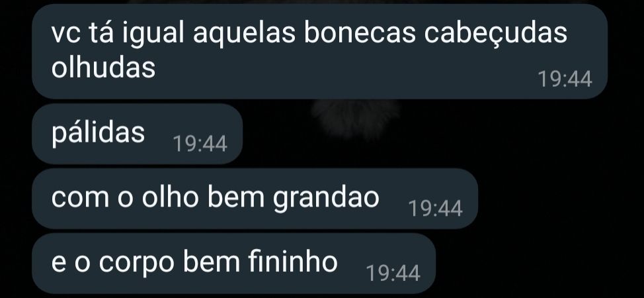The height and width of the screenshot is (298, 644).
Task: Click the word 'aquelas' in the first message
Action: pyautogui.click(x=244, y=34)
